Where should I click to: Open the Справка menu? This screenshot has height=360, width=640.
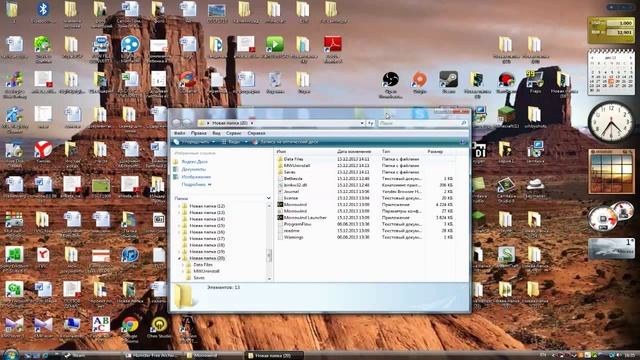point(256,133)
